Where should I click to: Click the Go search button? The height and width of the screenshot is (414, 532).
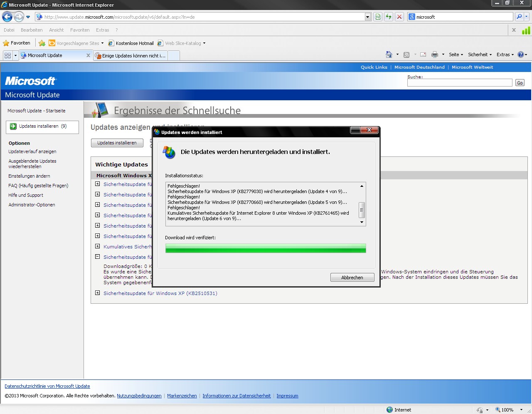(520, 83)
